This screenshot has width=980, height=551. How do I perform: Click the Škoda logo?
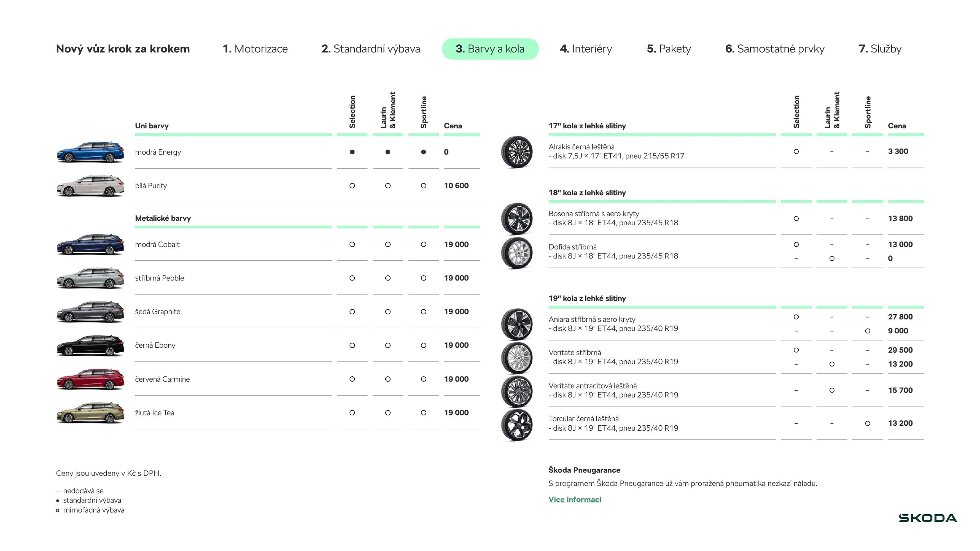tap(928, 518)
